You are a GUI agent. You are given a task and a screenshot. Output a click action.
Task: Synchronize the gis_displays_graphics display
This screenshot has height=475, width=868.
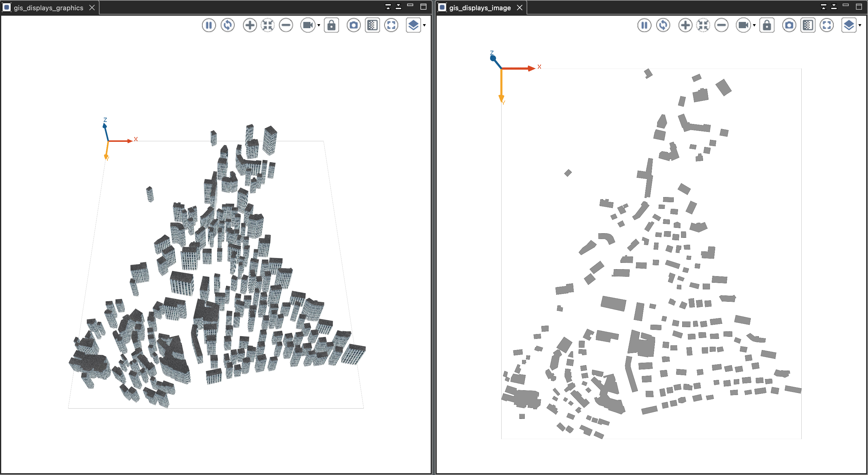[x=228, y=25]
